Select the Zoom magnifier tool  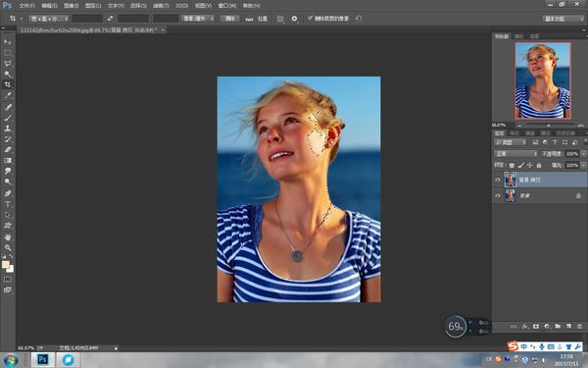point(8,248)
